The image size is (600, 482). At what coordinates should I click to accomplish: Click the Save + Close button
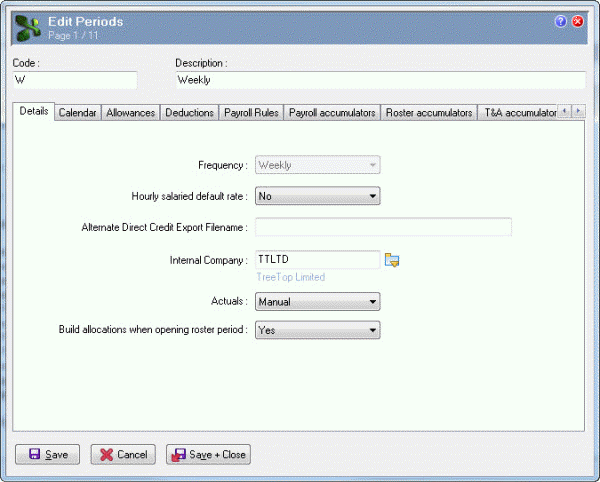[x=208, y=454]
